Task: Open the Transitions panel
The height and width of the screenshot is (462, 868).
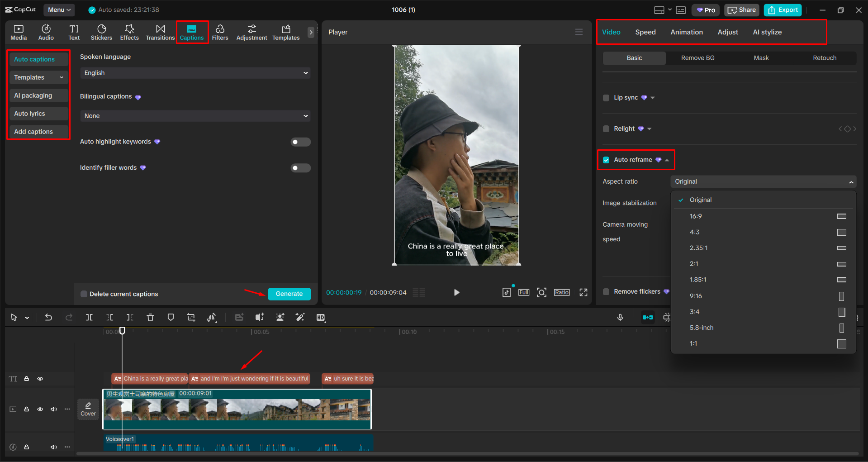Action: [160, 32]
